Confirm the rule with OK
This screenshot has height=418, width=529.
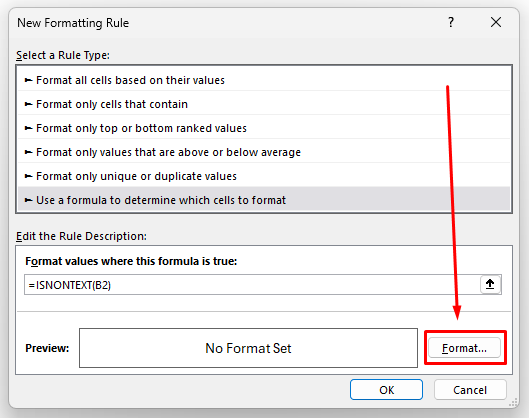tap(386, 390)
